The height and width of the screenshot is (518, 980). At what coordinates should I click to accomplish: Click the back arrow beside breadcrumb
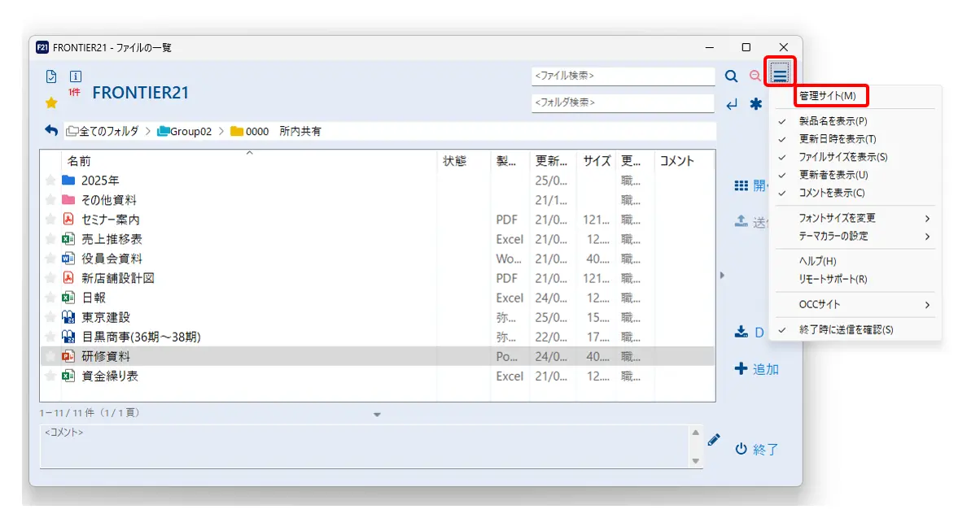(51, 131)
